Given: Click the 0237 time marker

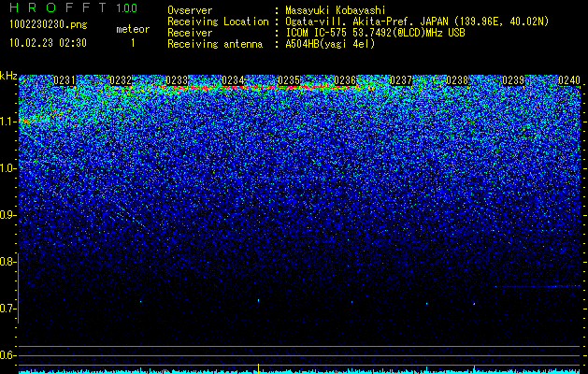Looking at the screenshot, I should [401, 80].
